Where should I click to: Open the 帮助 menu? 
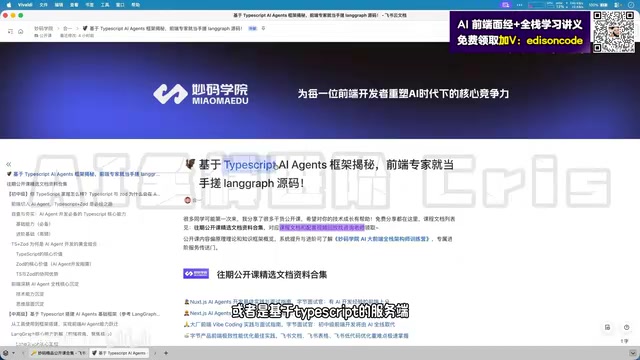[136, 5]
